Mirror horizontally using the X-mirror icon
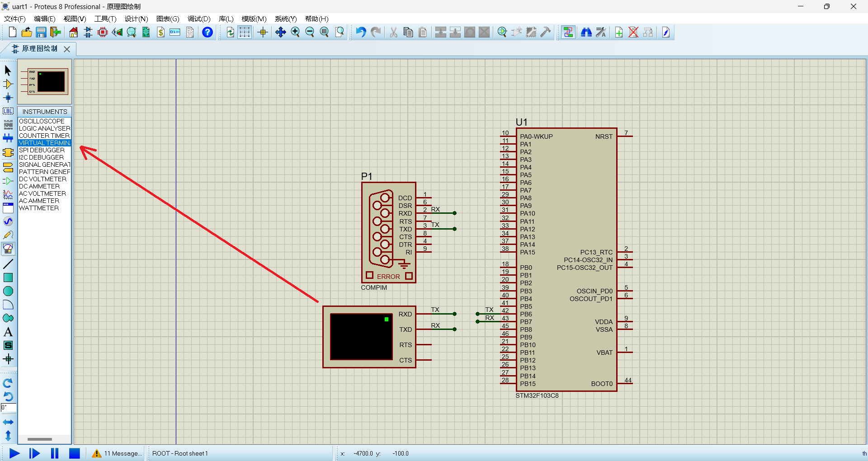The height and width of the screenshot is (461, 868). coord(8,422)
